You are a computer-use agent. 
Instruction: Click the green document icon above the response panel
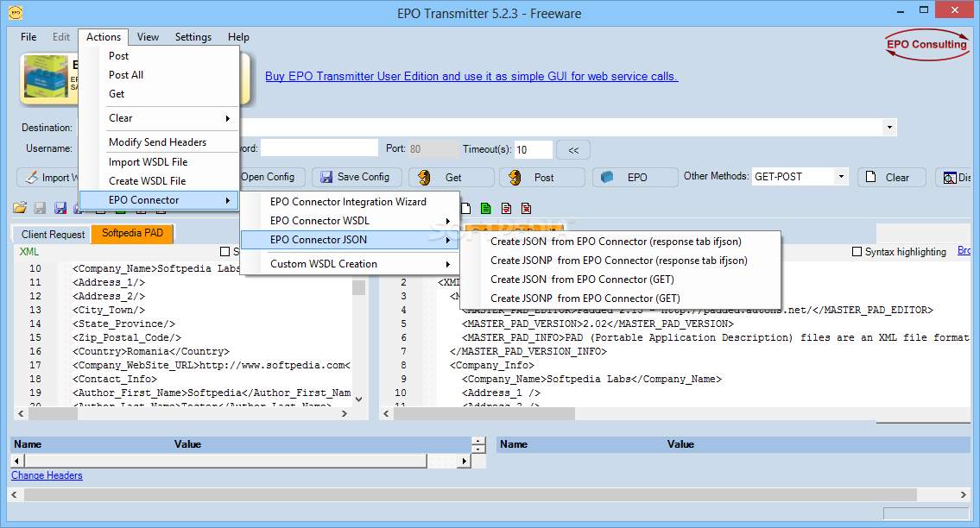(485, 208)
